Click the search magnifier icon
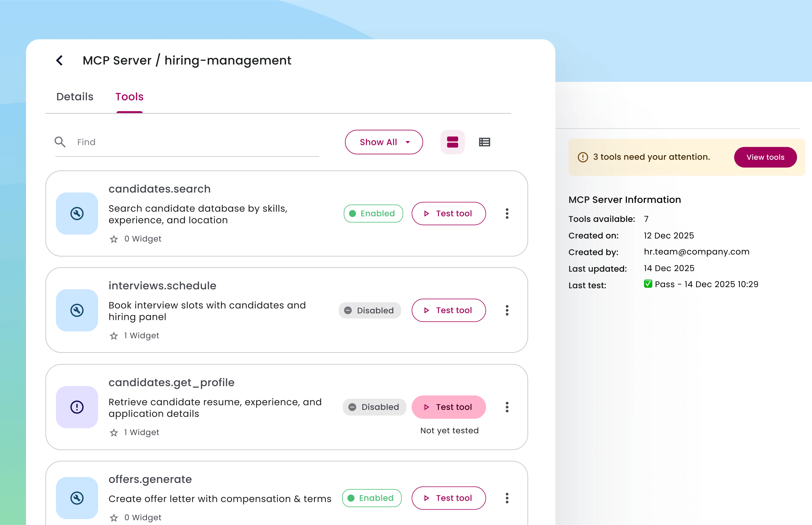 click(x=60, y=142)
